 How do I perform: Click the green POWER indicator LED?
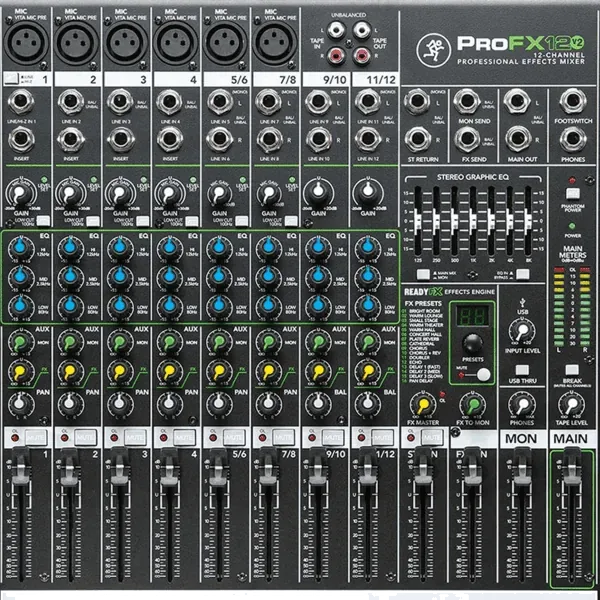click(572, 226)
